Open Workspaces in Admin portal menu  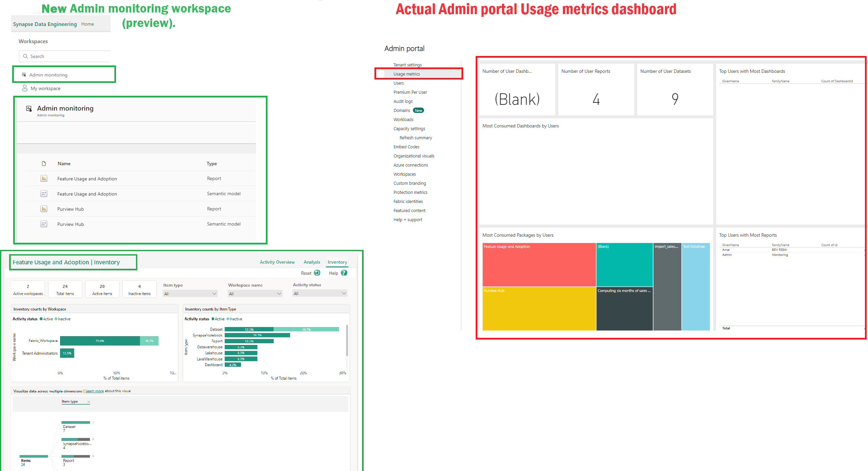pos(404,174)
